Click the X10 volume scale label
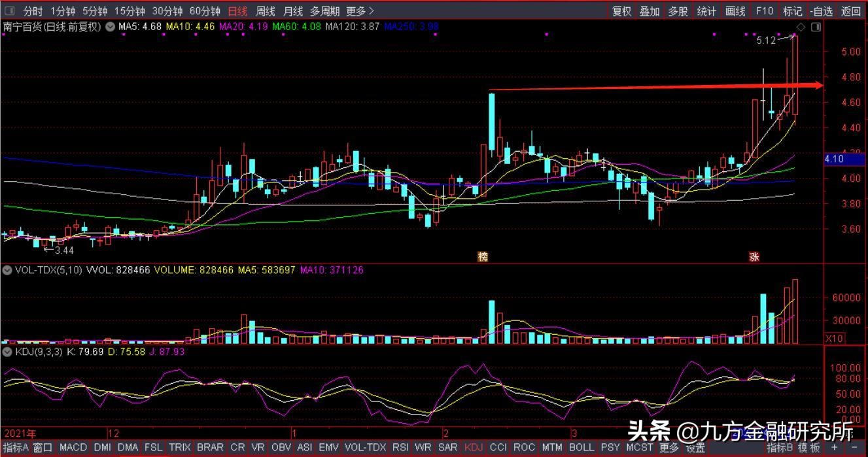Image resolution: width=868 pixels, height=457 pixels. point(835,339)
